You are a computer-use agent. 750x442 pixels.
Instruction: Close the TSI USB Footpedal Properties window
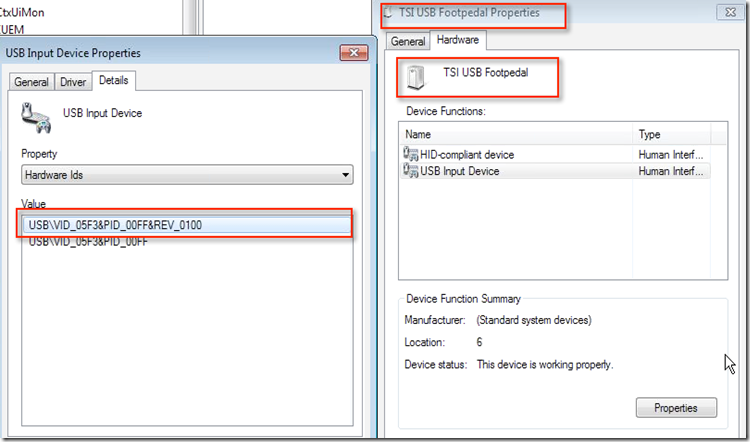(x=730, y=12)
